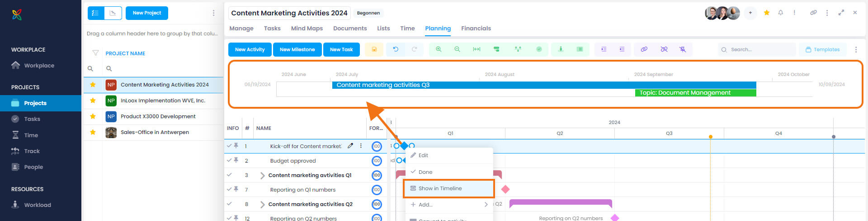Open the Begonnen status dropdown
The width and height of the screenshot is (868, 221).
point(368,13)
